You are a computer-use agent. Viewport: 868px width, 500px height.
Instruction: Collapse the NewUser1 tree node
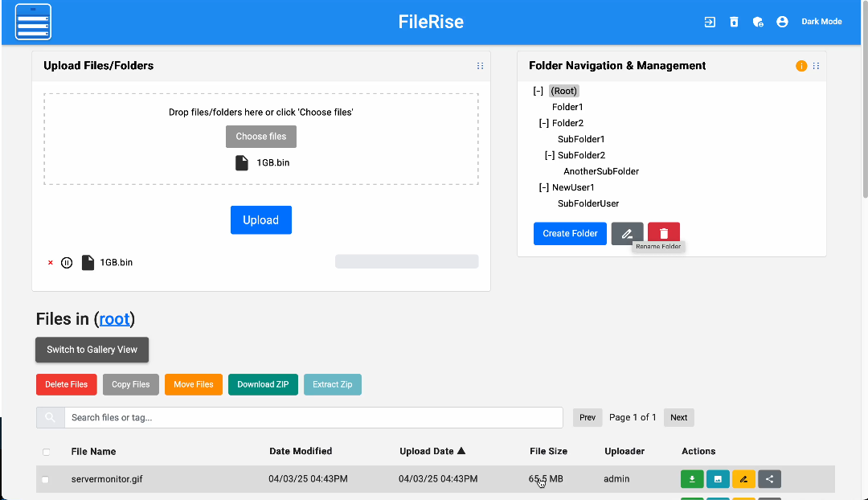[544, 187]
